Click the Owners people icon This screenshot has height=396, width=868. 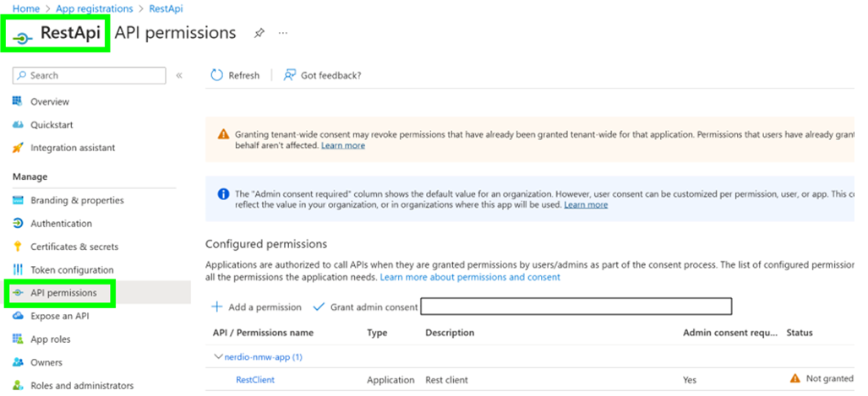(x=18, y=362)
